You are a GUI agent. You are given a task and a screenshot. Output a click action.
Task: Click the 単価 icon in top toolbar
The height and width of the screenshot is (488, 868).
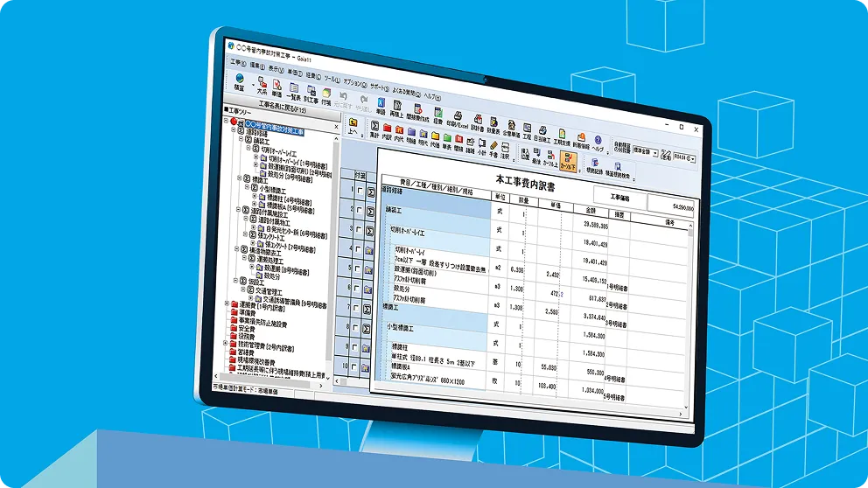(x=277, y=86)
